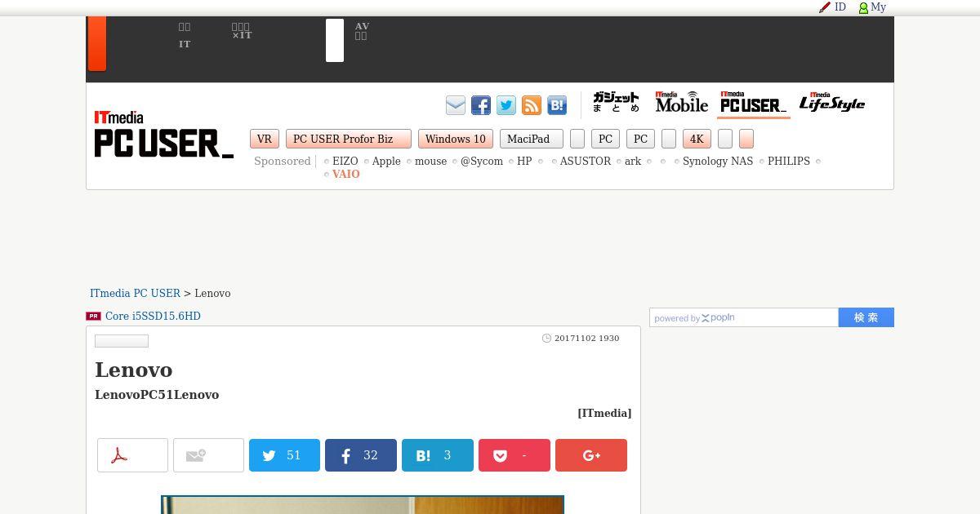
Task: Click the envelope mail newsletter icon
Action: tap(456, 105)
